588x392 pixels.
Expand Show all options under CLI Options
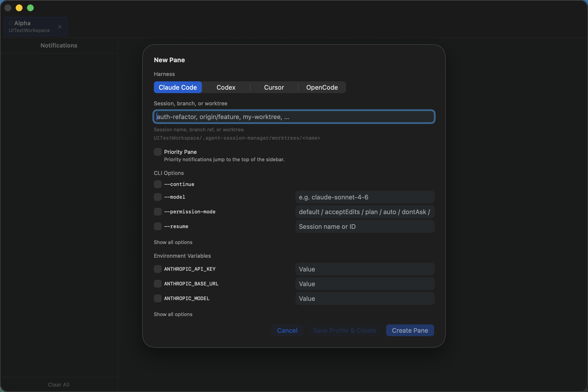coord(173,242)
